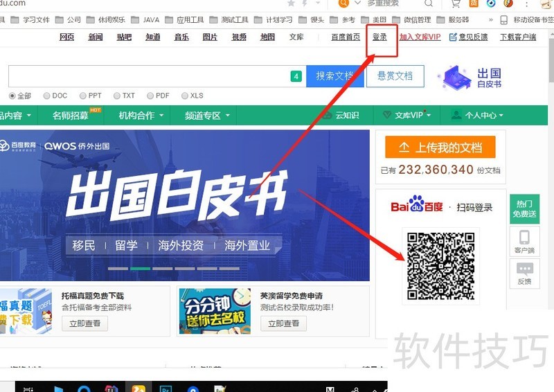Select the second carousel indicator on banner
Viewport: 554px width, 392px height.
click(141, 268)
